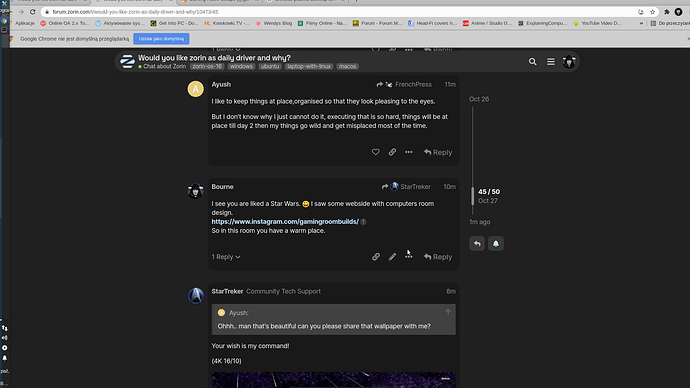Open the instagram gamingroombuilds link

pyautogui.click(x=285, y=221)
